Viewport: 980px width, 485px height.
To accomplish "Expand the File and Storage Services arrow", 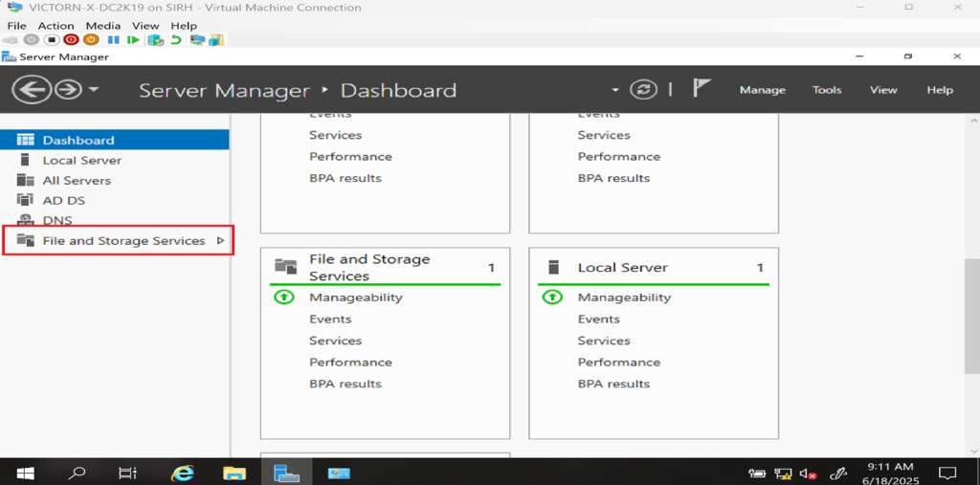I will pos(220,241).
